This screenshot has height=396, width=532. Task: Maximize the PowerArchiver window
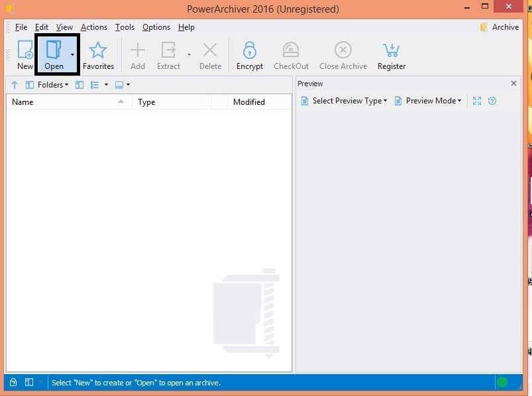tap(485, 7)
